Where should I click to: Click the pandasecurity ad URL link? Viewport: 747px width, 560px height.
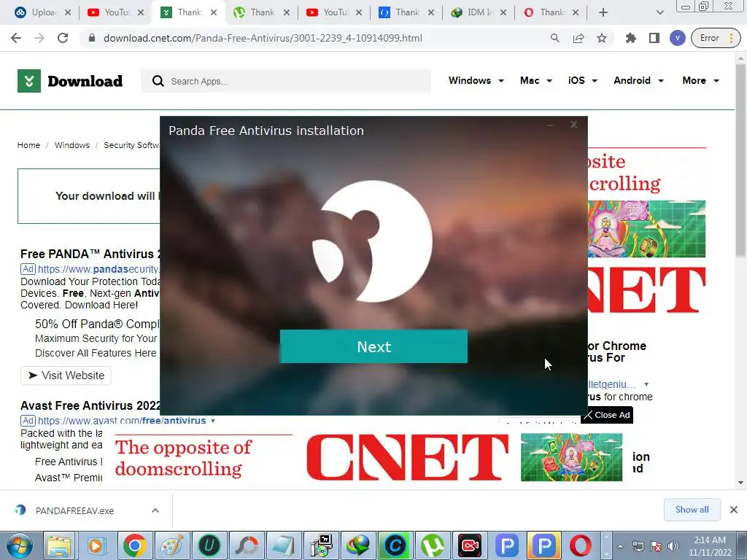click(98, 269)
